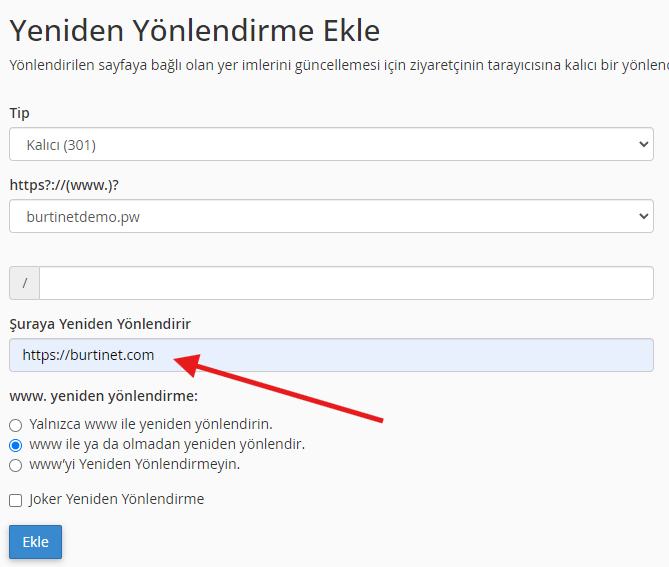The height and width of the screenshot is (567, 669).
Task: Click the 'Yalnızca www ile yeniden yönlendirin.' label text
Action: [150, 424]
